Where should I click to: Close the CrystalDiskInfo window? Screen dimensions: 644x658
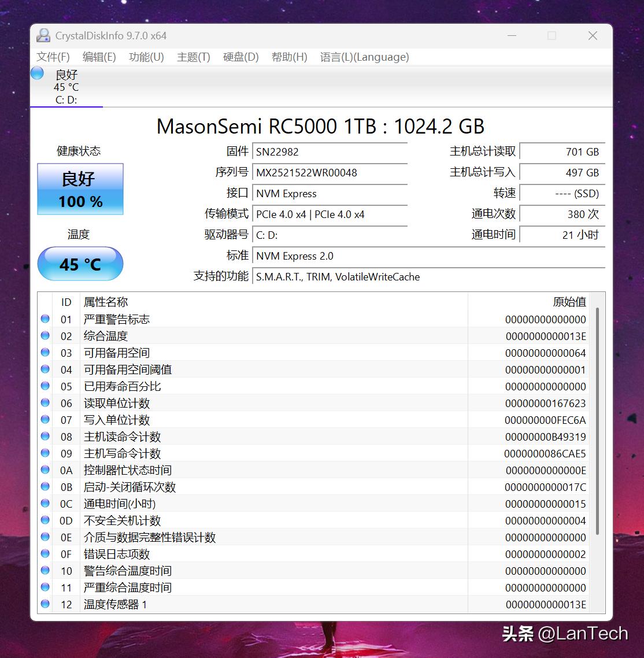click(593, 36)
